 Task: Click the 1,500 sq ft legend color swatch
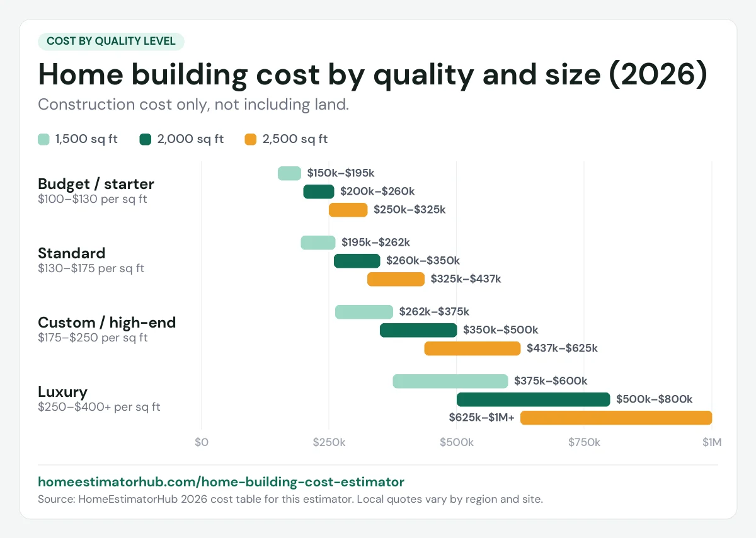[x=44, y=139]
